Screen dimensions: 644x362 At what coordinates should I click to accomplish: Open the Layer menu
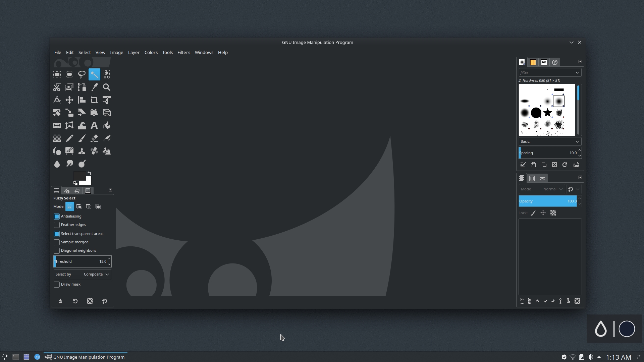pyautogui.click(x=134, y=52)
